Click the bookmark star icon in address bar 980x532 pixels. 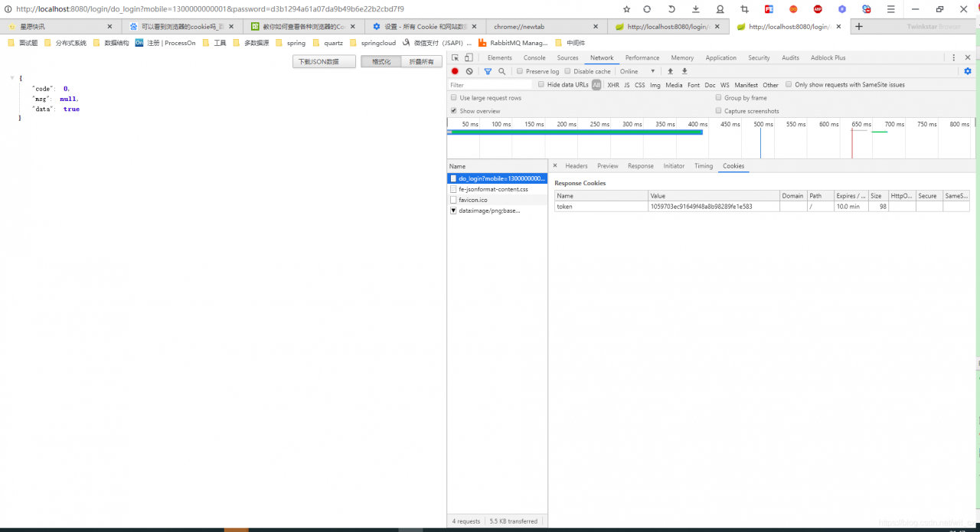(626, 9)
